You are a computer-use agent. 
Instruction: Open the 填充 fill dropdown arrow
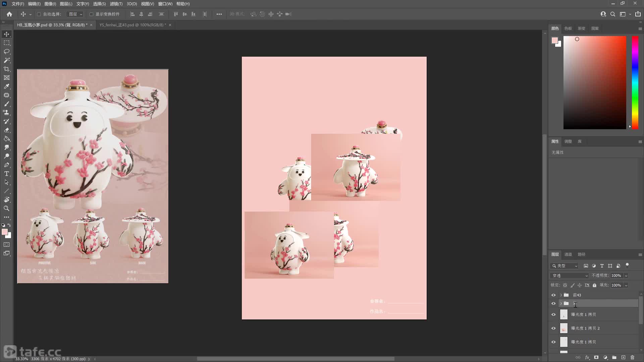pyautogui.click(x=626, y=285)
